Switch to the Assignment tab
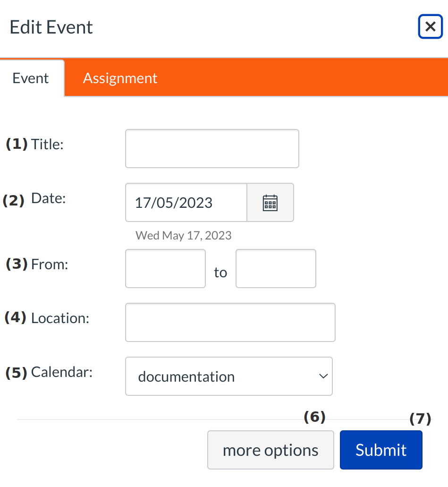 click(x=120, y=78)
